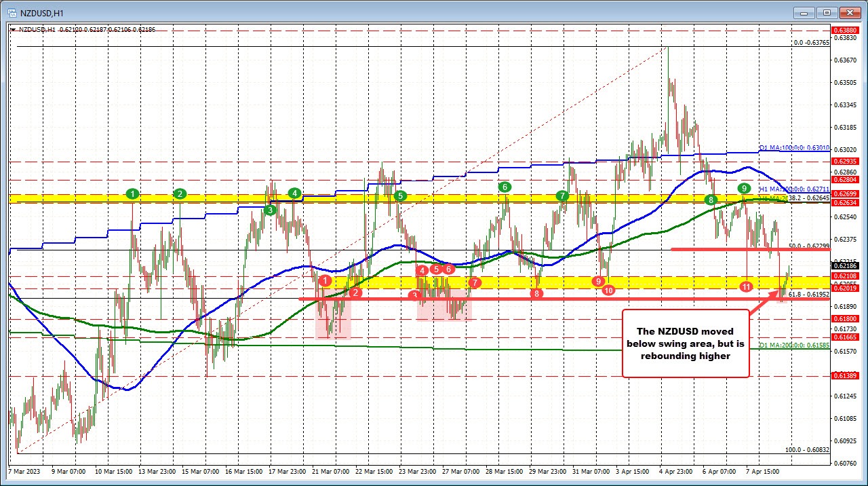The height and width of the screenshot is (486, 868).
Task: Select green swing marker 1 on the March 10 high
Action: click(x=133, y=193)
